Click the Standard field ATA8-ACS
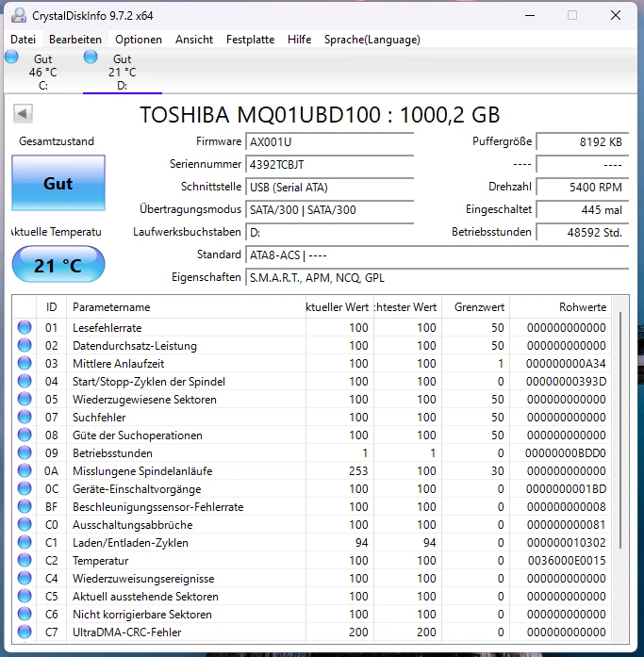Screen dimensions: 644x657 click(x=437, y=255)
